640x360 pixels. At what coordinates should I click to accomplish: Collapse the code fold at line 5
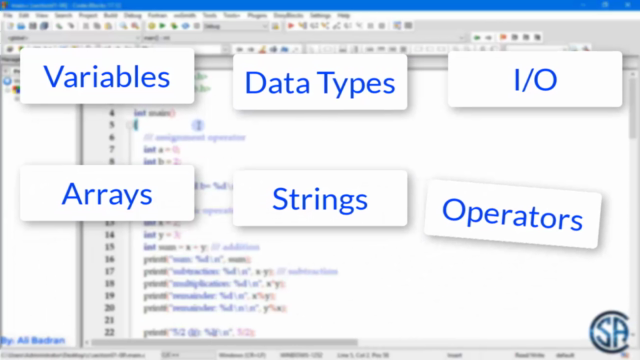pos(130,125)
